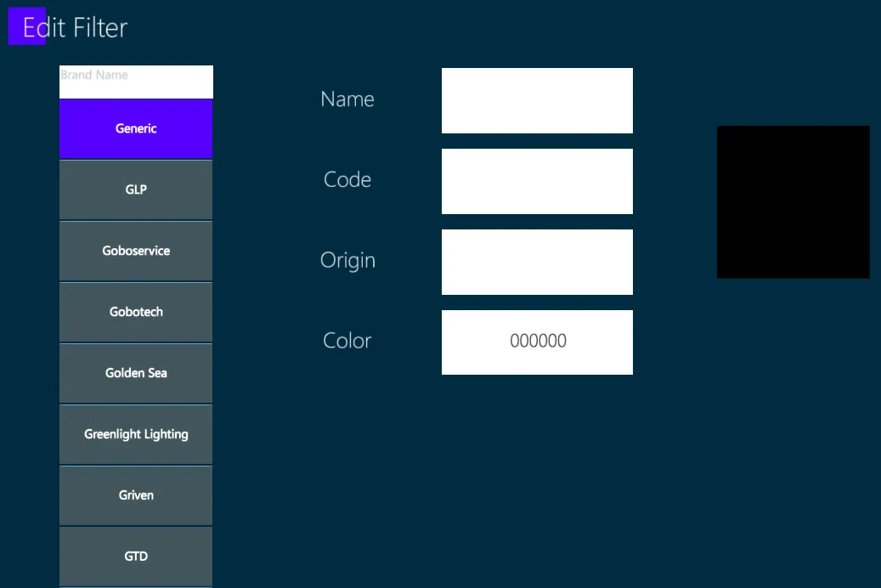Click the Brand Name search field
Screen dimensions: 881x588
point(136,82)
